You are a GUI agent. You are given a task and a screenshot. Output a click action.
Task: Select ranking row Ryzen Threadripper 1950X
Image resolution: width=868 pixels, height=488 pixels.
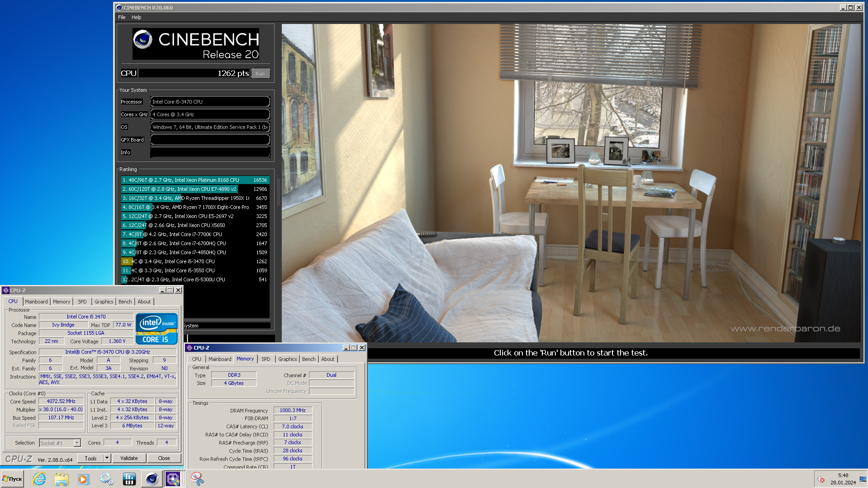click(195, 198)
